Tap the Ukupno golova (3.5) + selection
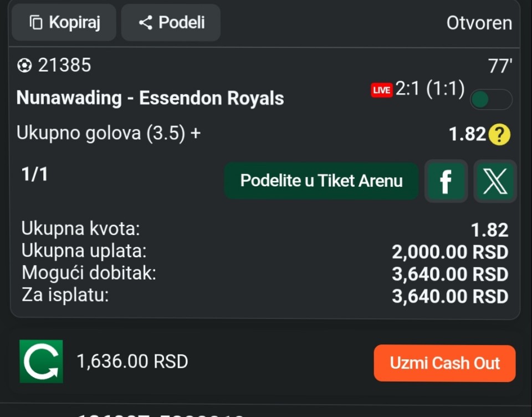 pyautogui.click(x=109, y=134)
